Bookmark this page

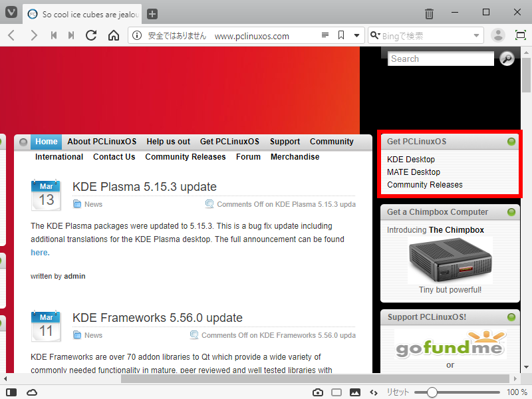click(x=341, y=35)
